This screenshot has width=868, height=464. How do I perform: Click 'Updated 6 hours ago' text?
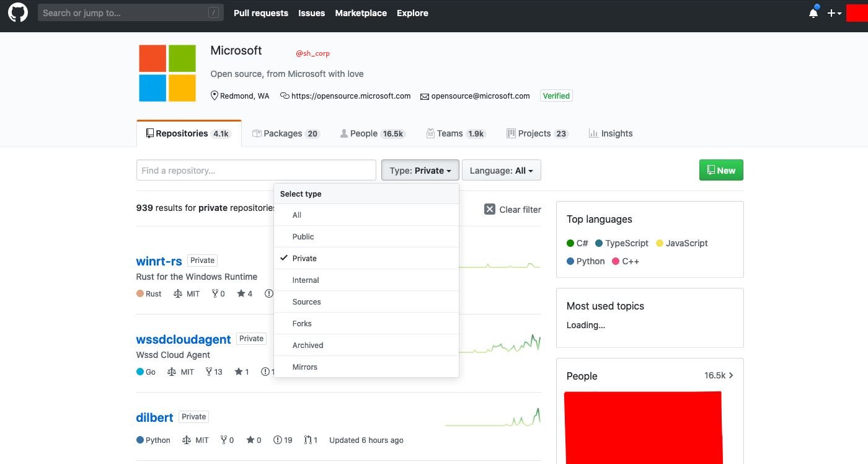366,440
